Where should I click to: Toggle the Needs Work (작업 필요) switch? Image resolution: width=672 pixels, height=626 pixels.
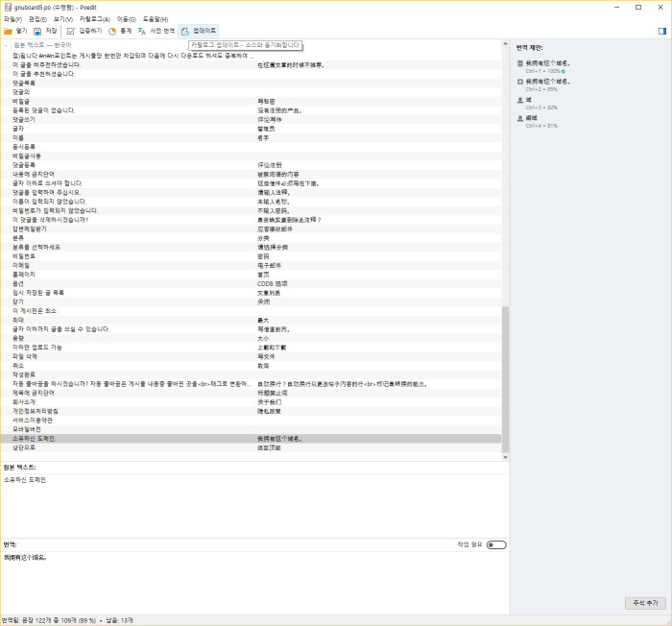tap(495, 544)
